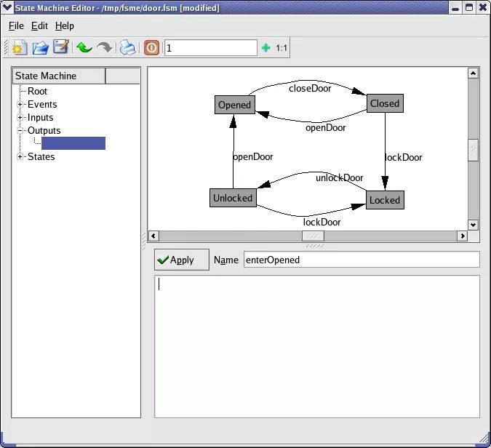Click the green zoom-fit cross icon
Screen dimensions: 491x448
[266, 48]
